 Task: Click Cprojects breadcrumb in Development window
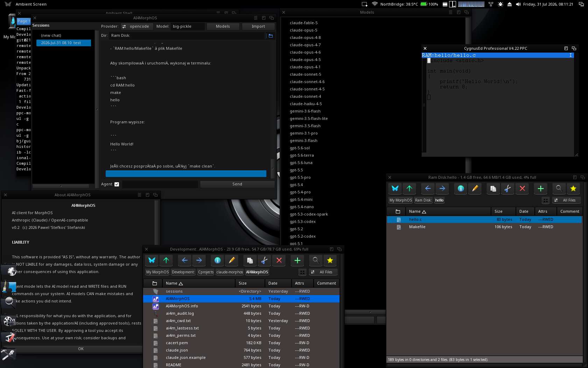click(206, 272)
